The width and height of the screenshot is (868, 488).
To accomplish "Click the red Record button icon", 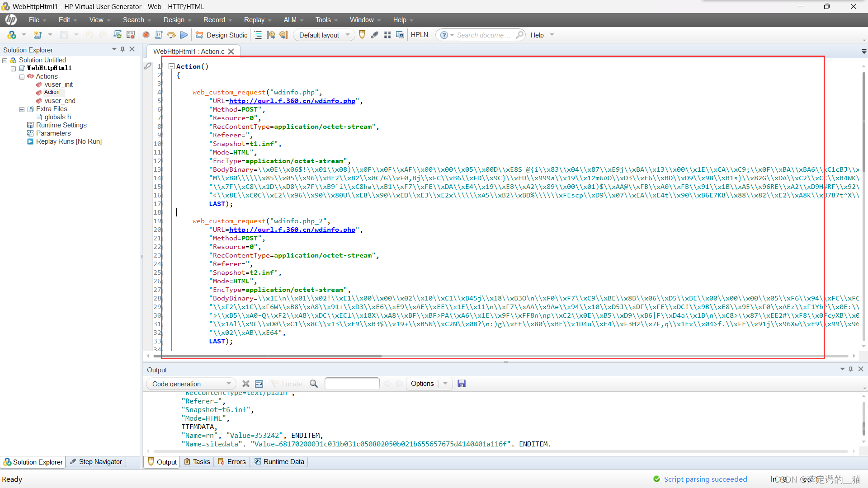I will coord(146,35).
